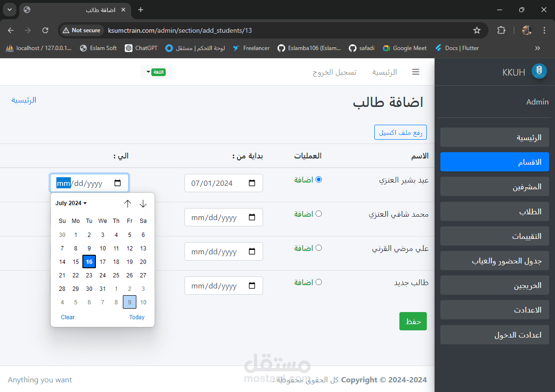Open calendar icon in علي مرضي القرني start date
Viewport: 555px width, 392px height.
click(252, 251)
